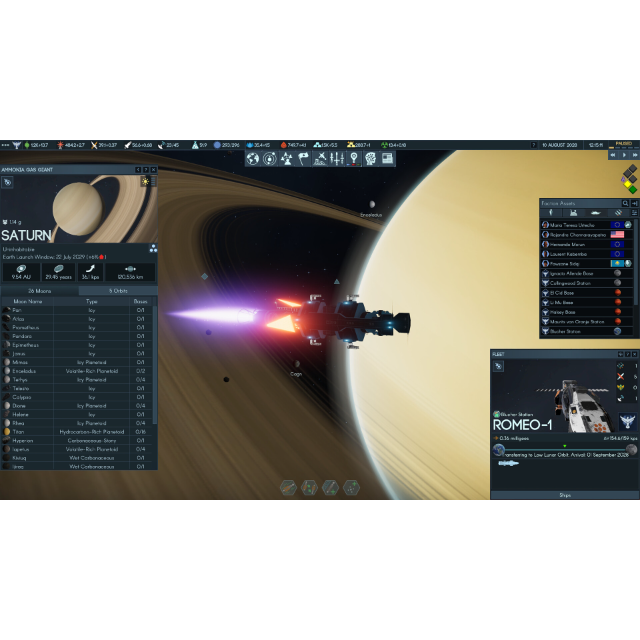Toggle the councilors filter in Faction Assets

[x=551, y=213]
